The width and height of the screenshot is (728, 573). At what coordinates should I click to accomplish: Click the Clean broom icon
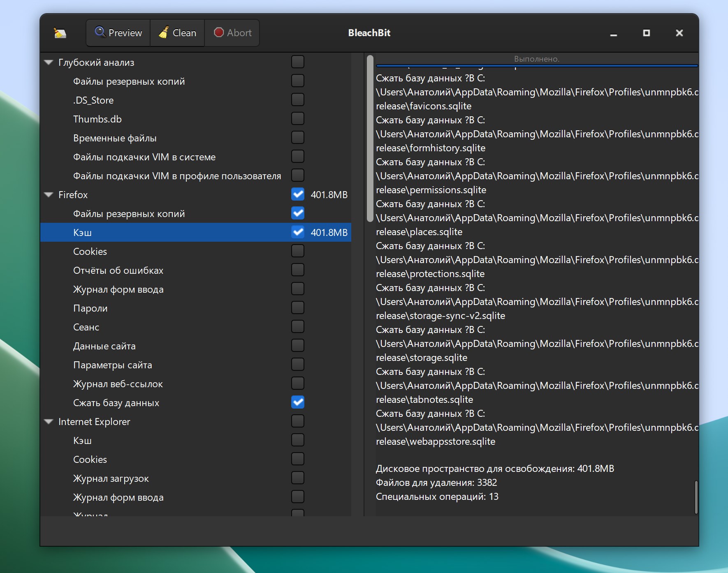[x=164, y=32]
